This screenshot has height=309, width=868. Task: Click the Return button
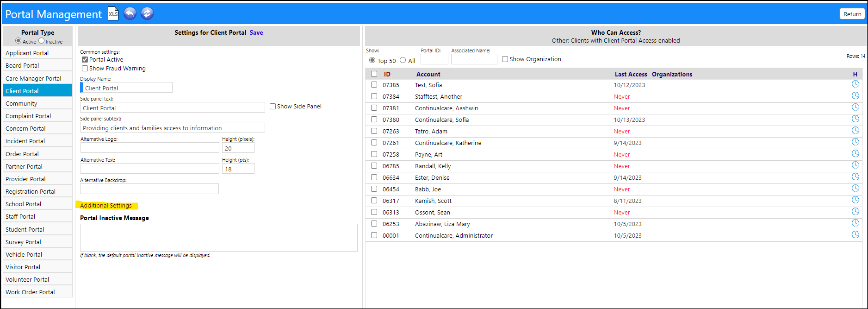[852, 14]
